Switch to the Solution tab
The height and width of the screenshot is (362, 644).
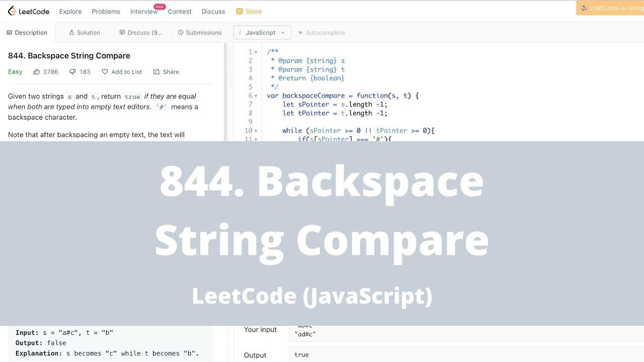click(x=85, y=33)
